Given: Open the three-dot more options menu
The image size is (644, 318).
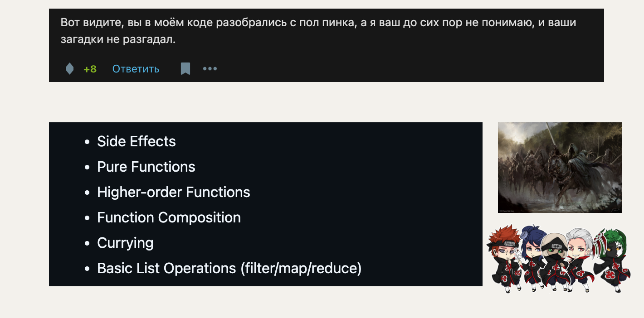Looking at the screenshot, I should pyautogui.click(x=210, y=69).
